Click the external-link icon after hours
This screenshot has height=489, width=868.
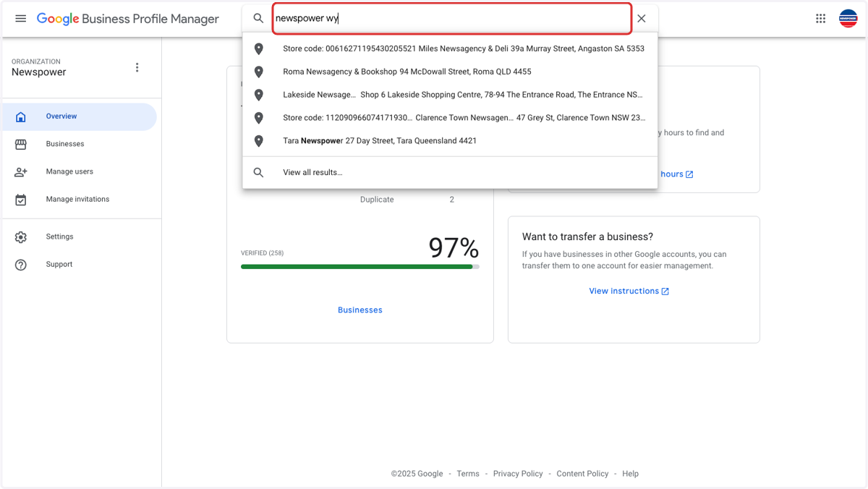click(689, 174)
